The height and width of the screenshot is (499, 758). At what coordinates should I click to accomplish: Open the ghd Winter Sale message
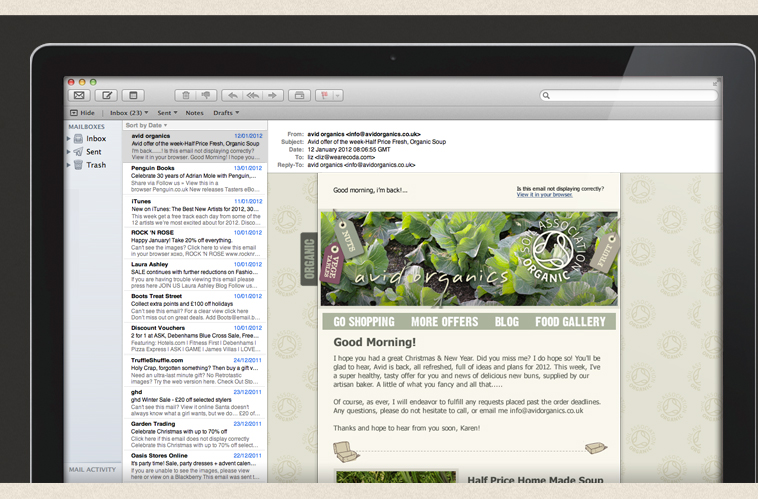(x=195, y=403)
